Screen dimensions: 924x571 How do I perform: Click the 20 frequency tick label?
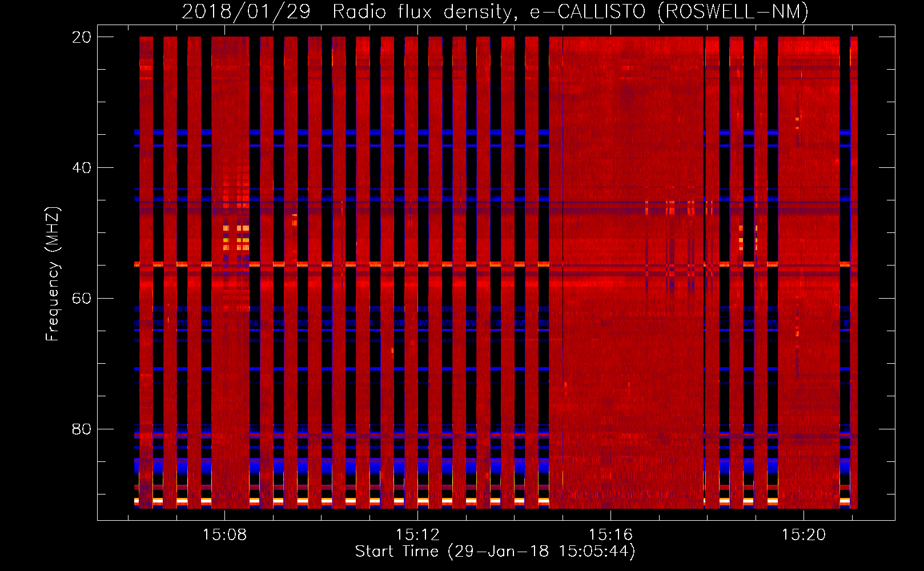[x=81, y=37]
